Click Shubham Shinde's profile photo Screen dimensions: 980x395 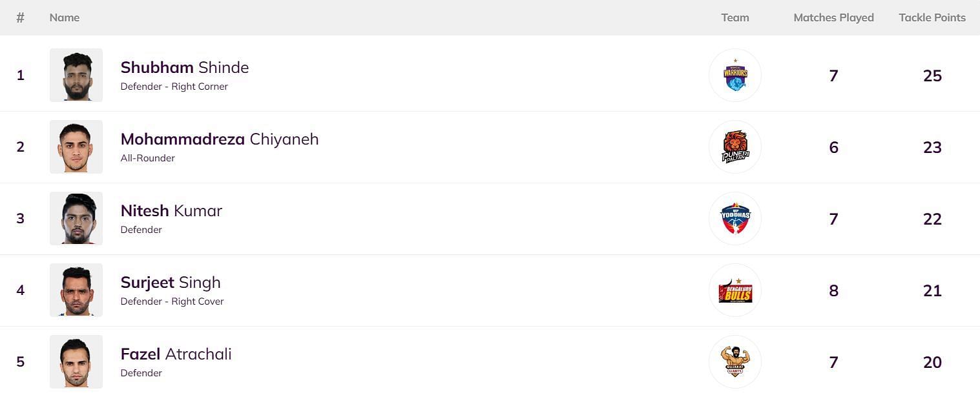pyautogui.click(x=76, y=75)
